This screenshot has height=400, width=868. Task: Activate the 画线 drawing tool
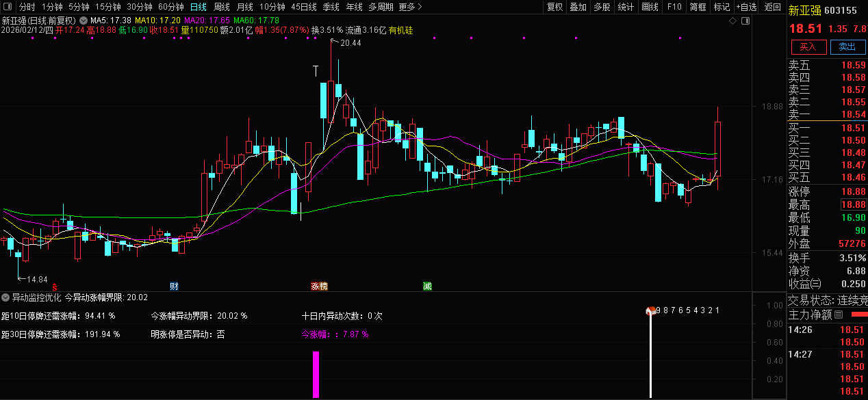pyautogui.click(x=650, y=7)
